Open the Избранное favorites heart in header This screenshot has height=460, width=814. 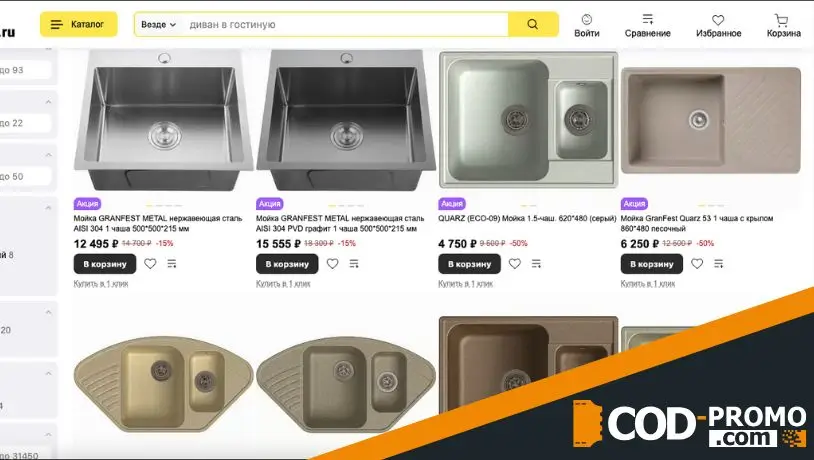(718, 25)
